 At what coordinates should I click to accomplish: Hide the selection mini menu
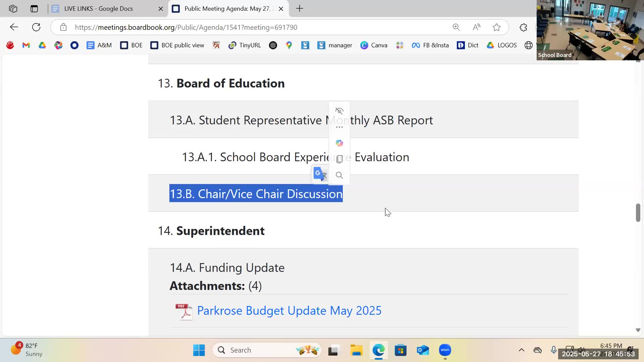pyautogui.click(x=339, y=111)
